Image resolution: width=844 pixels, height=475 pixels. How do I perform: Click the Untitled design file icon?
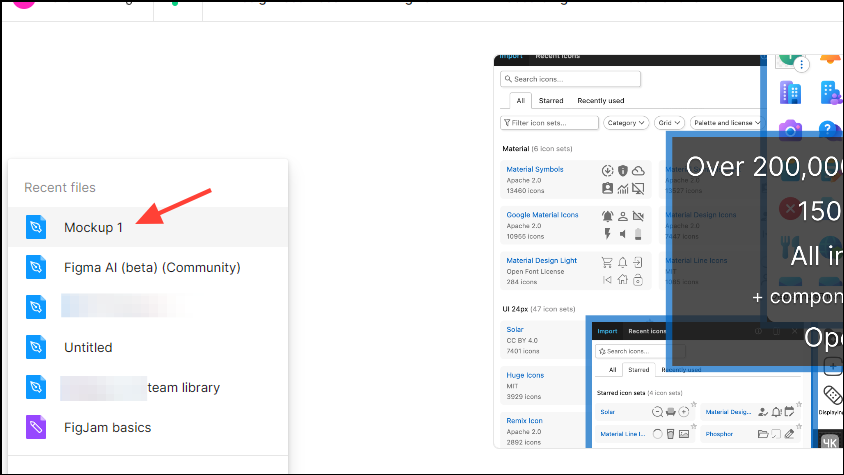pos(36,347)
